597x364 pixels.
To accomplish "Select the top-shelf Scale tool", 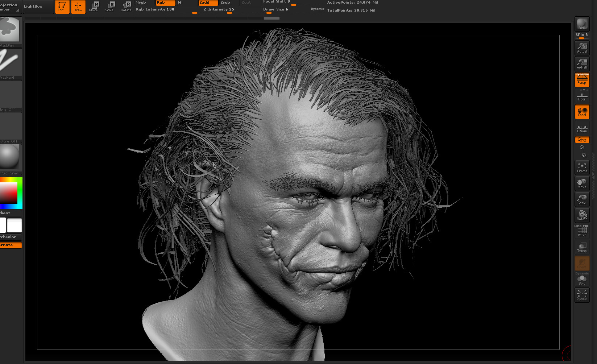I will (x=110, y=7).
